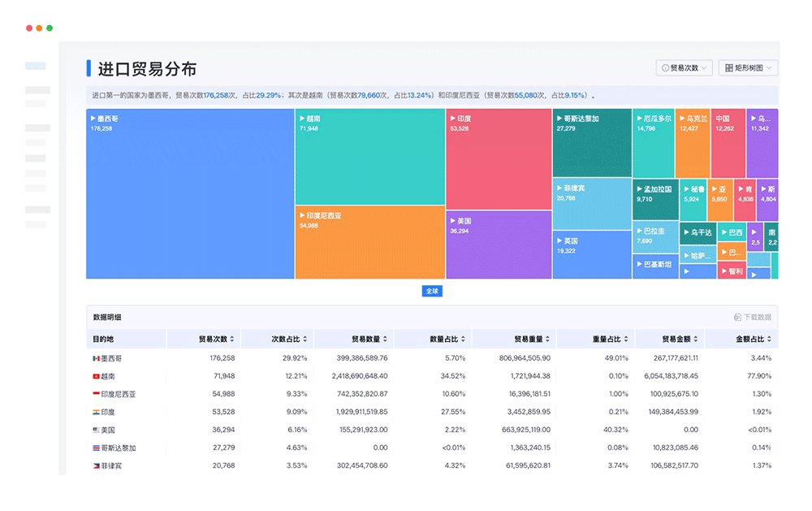The height and width of the screenshot is (511, 812).
Task: Click the download icon next to 下载数据
Action: 737,317
